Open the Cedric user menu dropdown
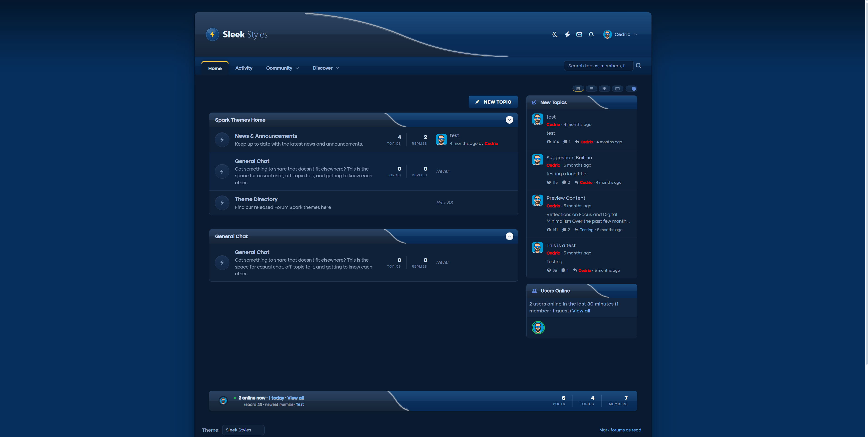Screen dimensions: 868x437 pos(620,34)
